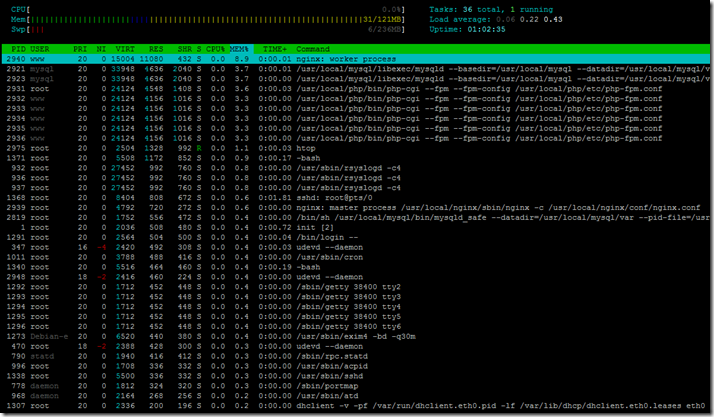Screen dimensions: 714x417
Task: Click the CPU usage meter bar
Action: (208, 10)
